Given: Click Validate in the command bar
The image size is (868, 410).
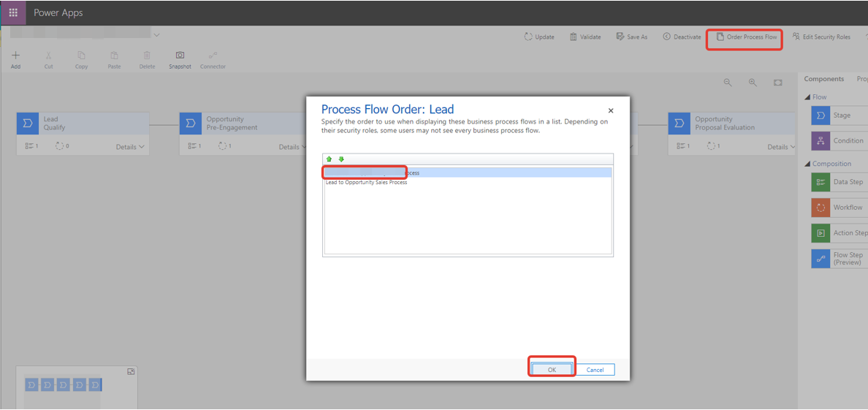Looking at the screenshot, I should click(x=585, y=37).
